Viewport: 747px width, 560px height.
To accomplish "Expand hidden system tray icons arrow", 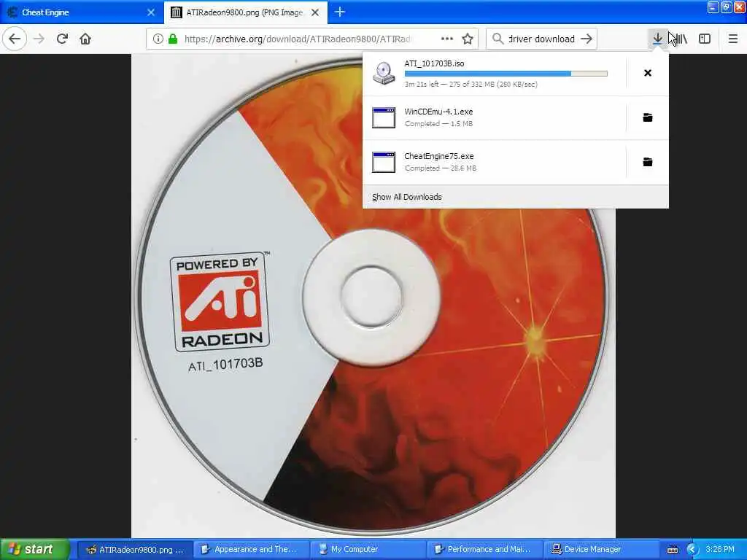I will 693,550.
